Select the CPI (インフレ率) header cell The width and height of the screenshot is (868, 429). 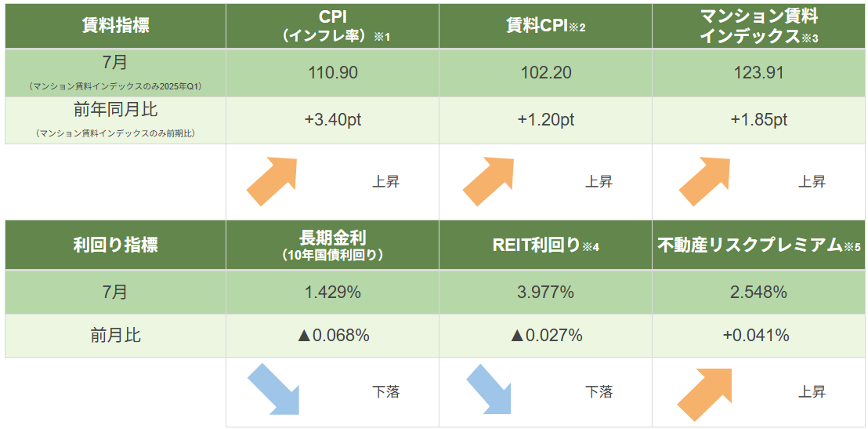coord(332,27)
